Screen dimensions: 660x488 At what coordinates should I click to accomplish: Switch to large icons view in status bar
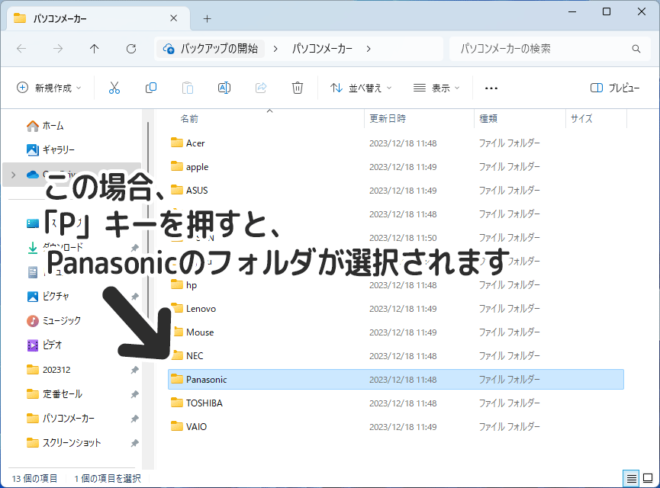coord(648,478)
